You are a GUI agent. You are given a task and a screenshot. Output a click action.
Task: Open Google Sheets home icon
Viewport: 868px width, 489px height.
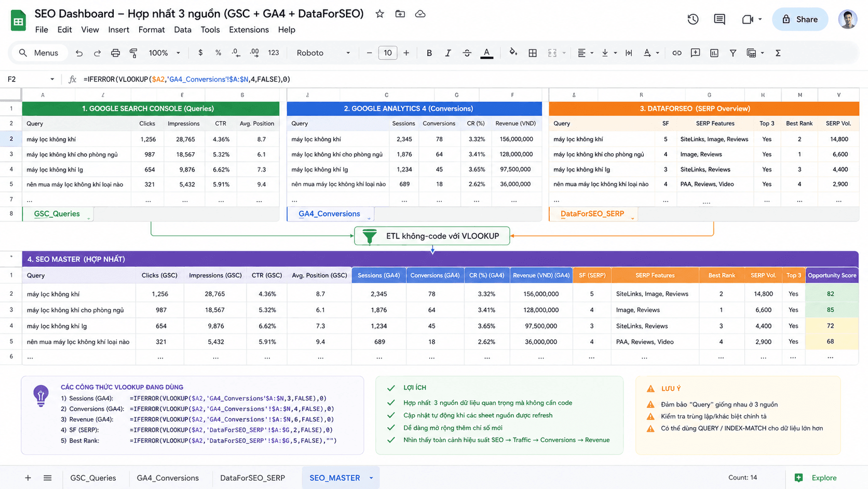(x=19, y=21)
